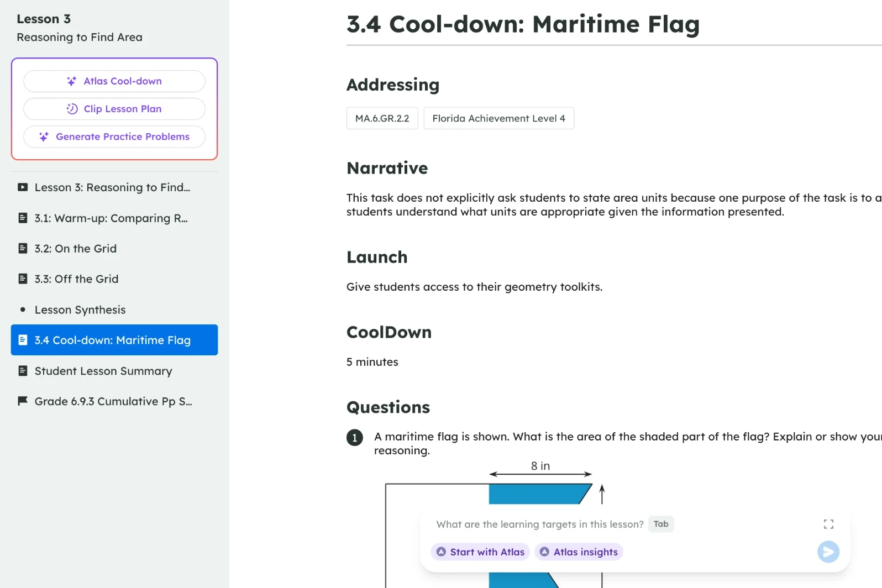
Task: Click the 3.4 Cool-down: Maritime Flag page title
Action: click(523, 24)
